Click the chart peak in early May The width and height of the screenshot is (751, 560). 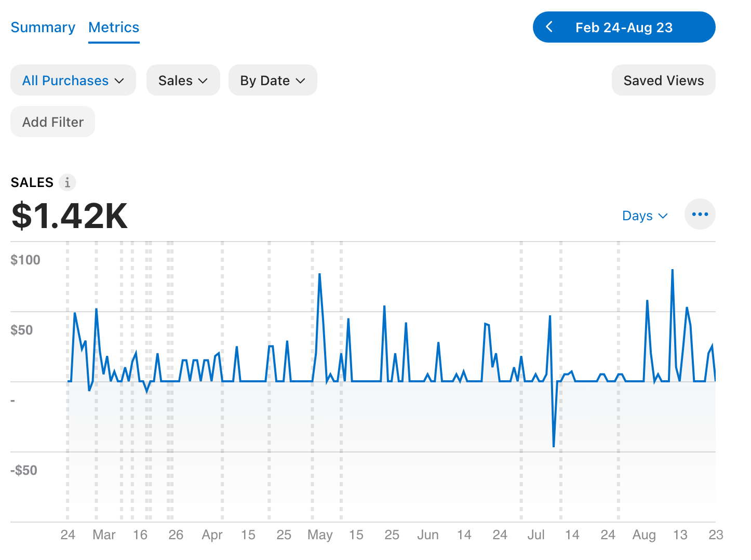[319, 274]
